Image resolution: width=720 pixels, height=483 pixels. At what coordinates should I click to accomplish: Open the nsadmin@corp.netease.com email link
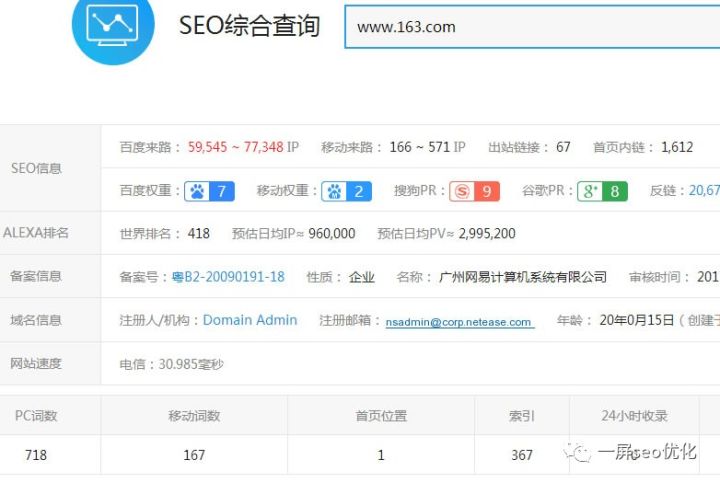[459, 322]
